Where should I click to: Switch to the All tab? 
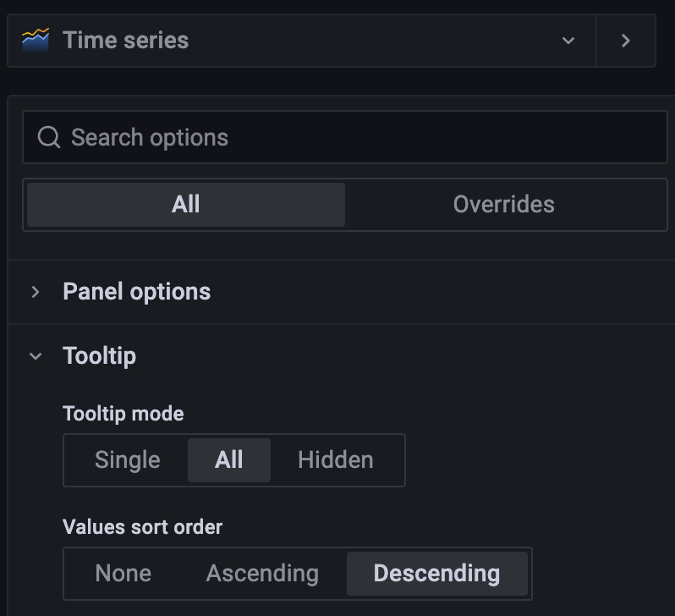coord(185,204)
